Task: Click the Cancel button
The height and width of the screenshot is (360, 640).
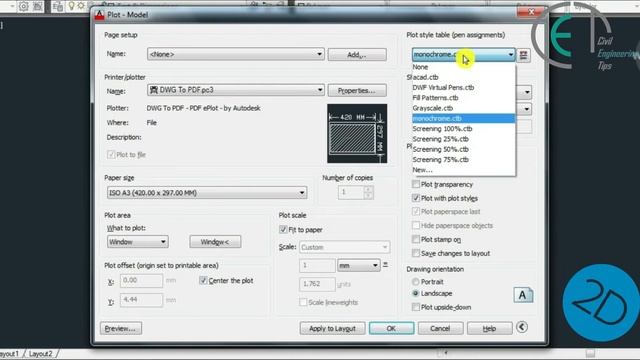Action: pos(440,328)
